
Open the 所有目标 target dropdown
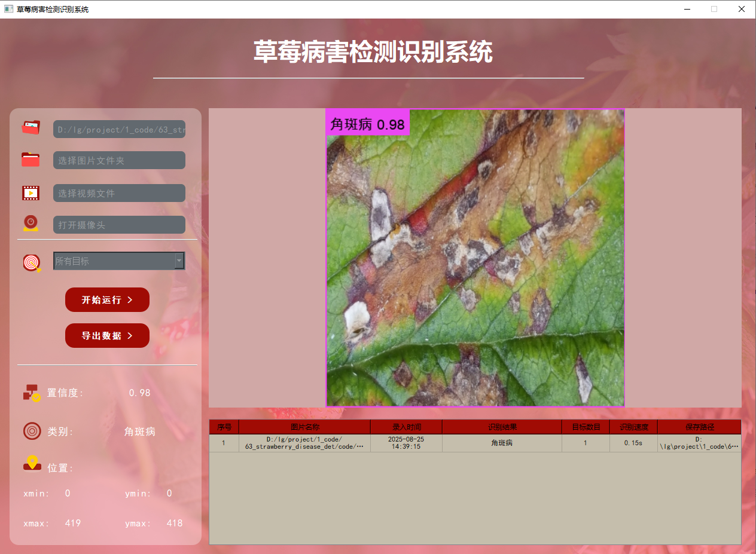pyautogui.click(x=119, y=261)
